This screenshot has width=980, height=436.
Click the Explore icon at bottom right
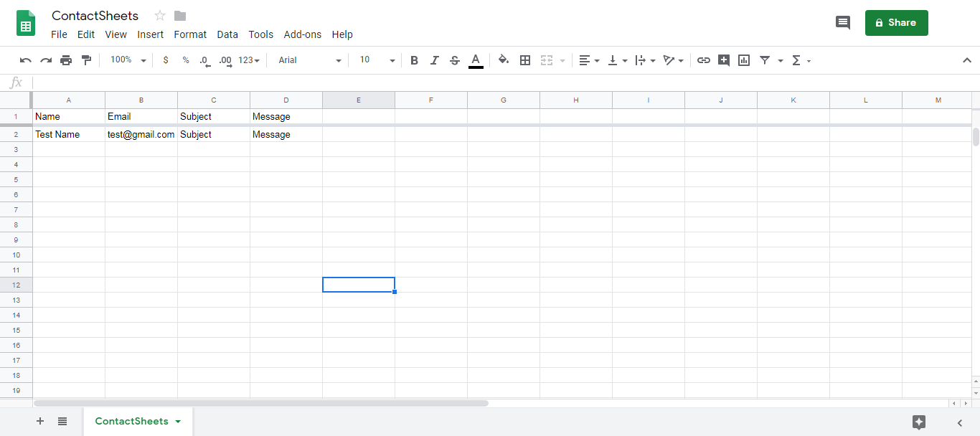[x=919, y=422]
